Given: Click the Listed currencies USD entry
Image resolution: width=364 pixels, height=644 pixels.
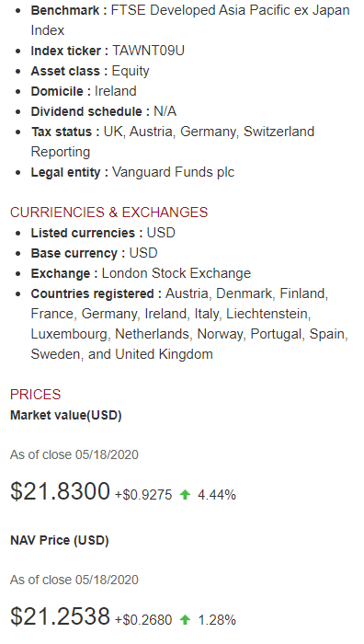Looking at the screenshot, I should (103, 233).
